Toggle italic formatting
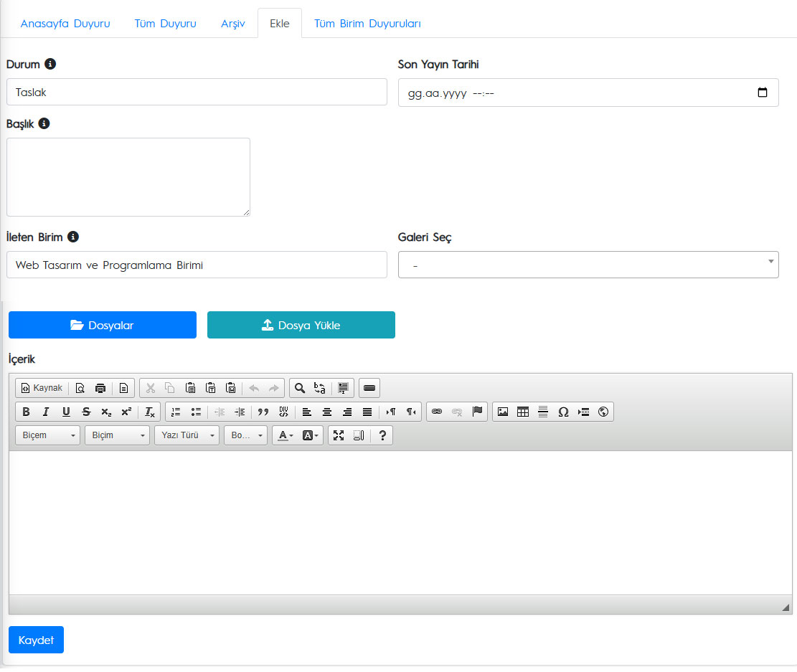 tap(46, 412)
